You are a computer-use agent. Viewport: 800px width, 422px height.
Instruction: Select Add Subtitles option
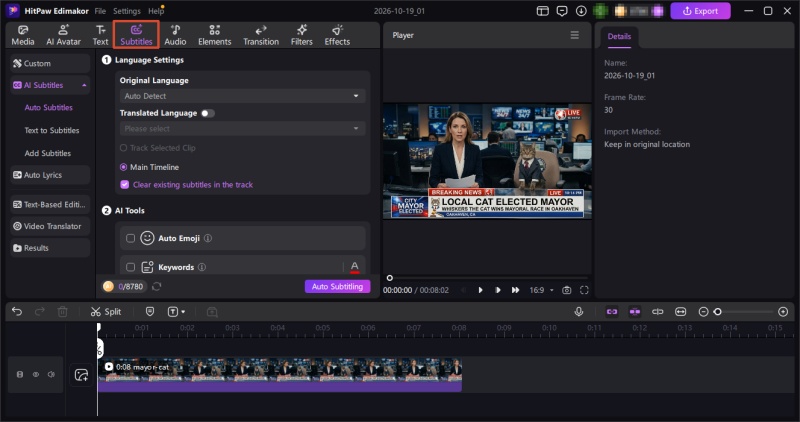point(47,153)
